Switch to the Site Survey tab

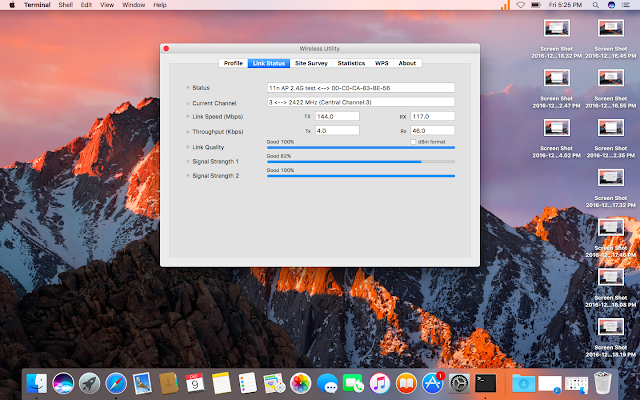[x=311, y=63]
